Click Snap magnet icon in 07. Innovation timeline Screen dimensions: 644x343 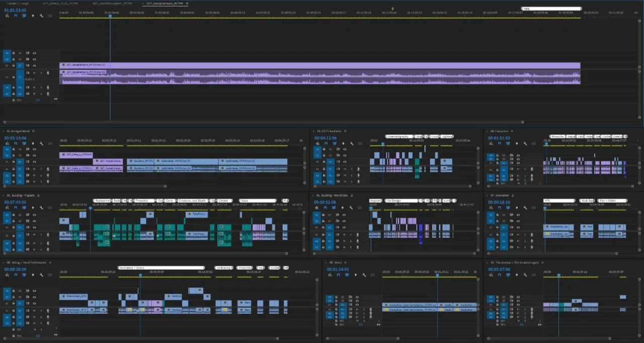tap(499, 208)
